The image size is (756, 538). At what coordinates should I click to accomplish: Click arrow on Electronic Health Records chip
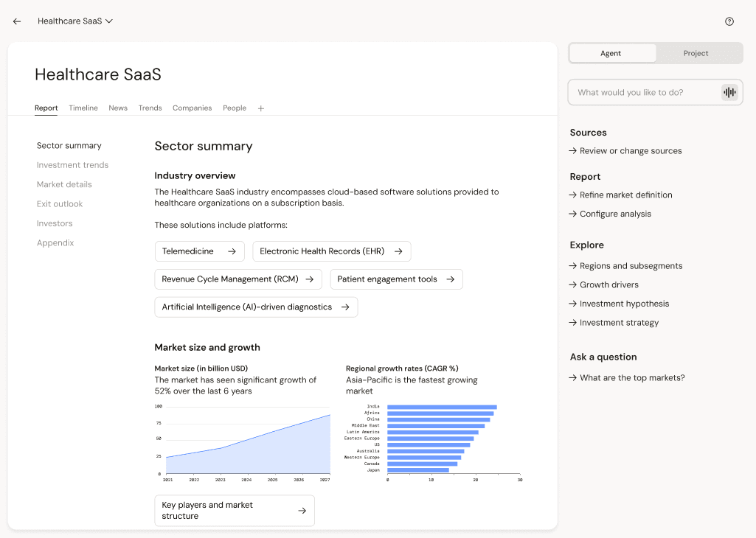398,251
